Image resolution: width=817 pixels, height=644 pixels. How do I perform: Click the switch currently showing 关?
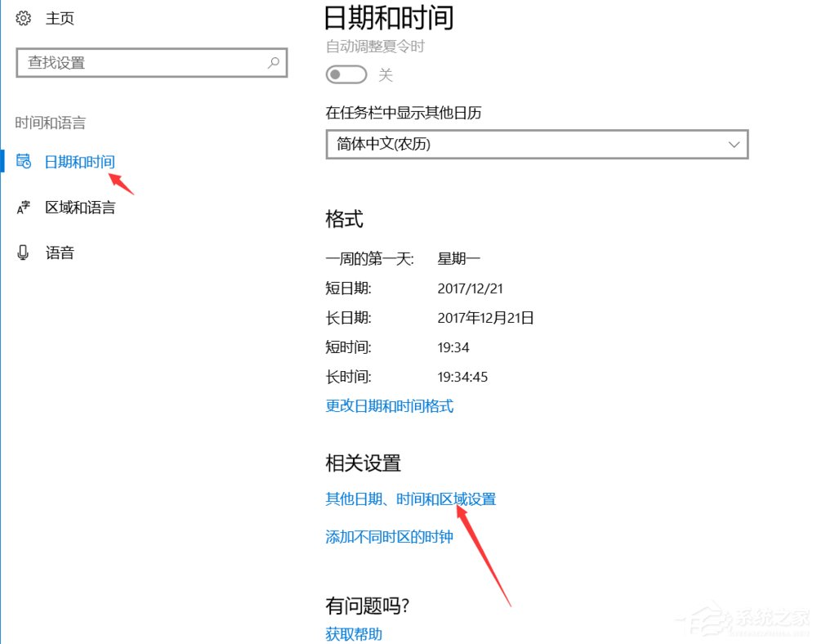(x=345, y=74)
